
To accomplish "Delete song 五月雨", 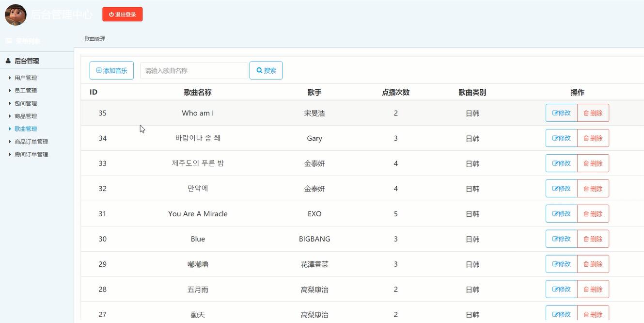I will point(593,290).
